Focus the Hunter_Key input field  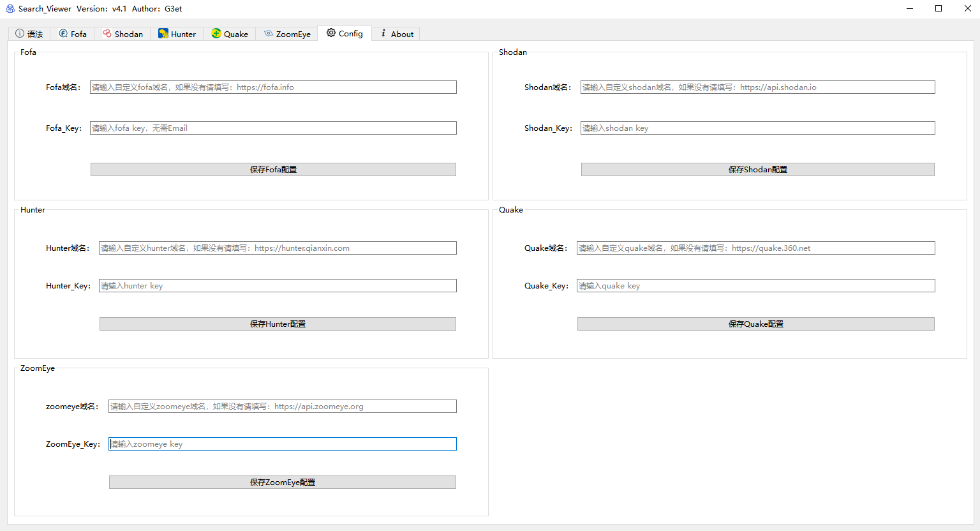[x=278, y=286]
